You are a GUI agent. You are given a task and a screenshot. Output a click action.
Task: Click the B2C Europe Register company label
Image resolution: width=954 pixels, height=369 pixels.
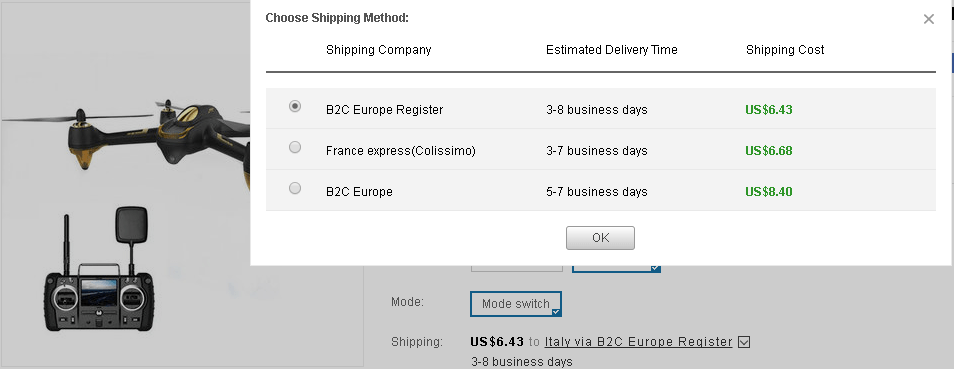click(385, 110)
